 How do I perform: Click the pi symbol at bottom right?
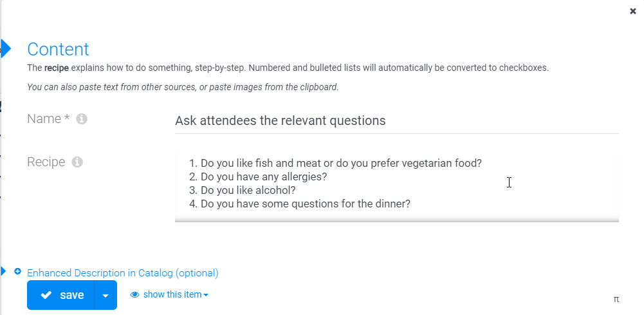[x=616, y=300]
